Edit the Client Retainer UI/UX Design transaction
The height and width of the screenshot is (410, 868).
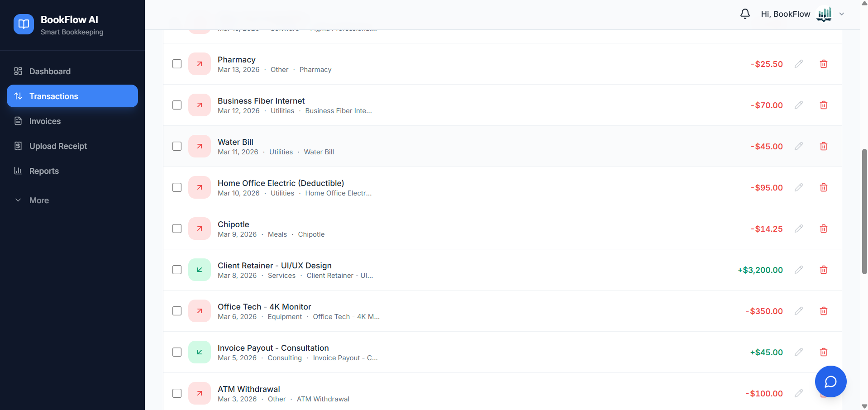(799, 270)
